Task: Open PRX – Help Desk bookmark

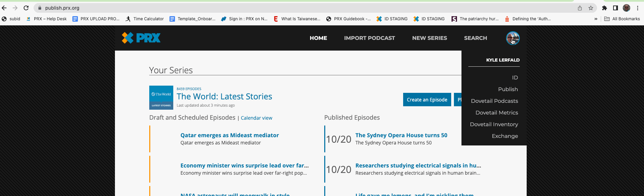Action: (x=46, y=19)
